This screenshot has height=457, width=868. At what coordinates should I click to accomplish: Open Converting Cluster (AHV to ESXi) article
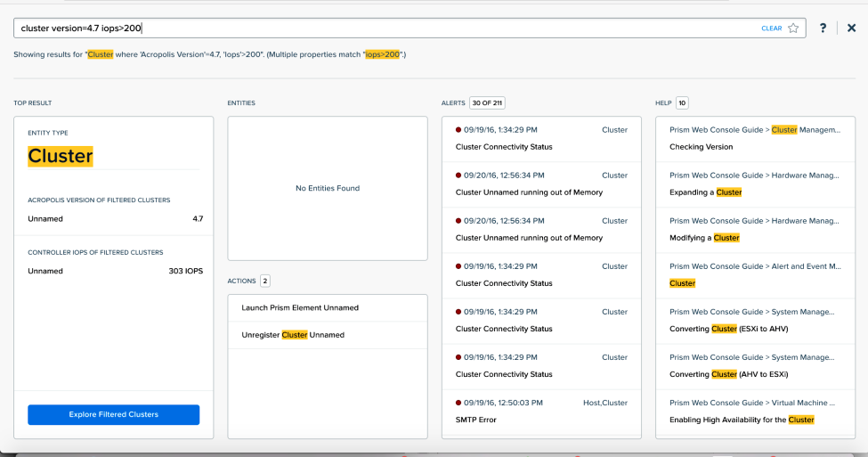755,365
